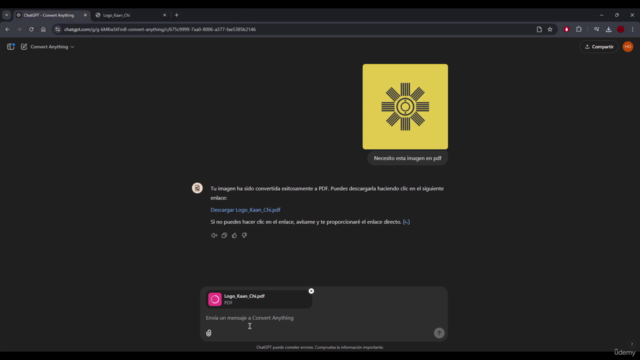View site information icon in address bar
This screenshot has height=360, width=640.
click(x=58, y=29)
